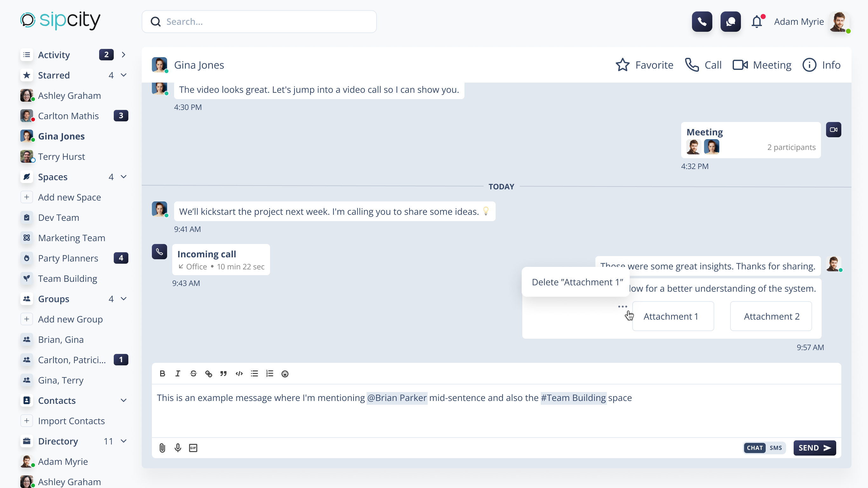
Task: Switch message mode to CHAT
Action: pos(755,448)
